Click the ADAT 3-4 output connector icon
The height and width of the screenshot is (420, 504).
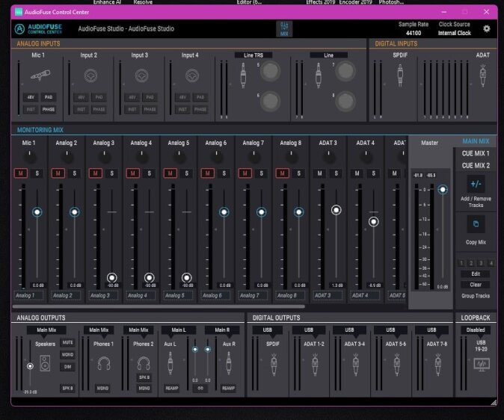pyautogui.click(x=355, y=365)
